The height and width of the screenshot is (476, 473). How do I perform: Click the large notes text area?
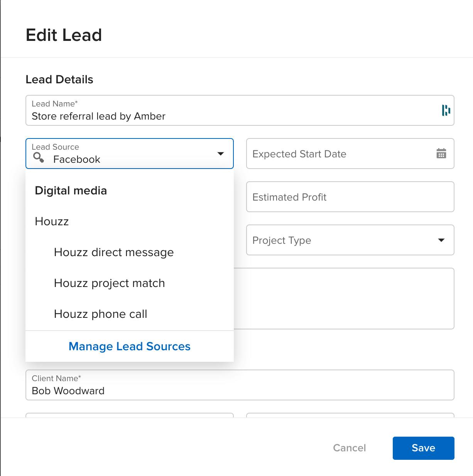coord(347,298)
